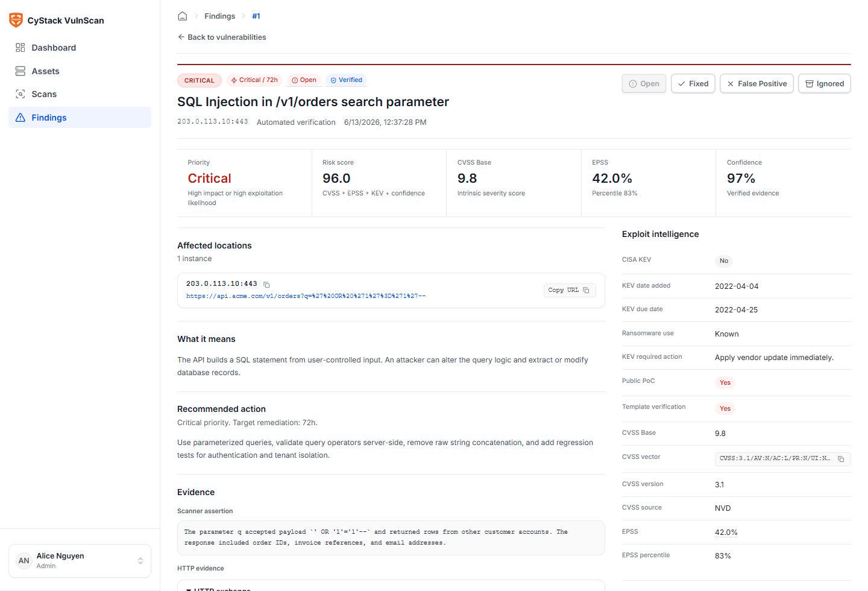Mark finding status as Open
The height and width of the screenshot is (591, 868).
click(x=644, y=84)
